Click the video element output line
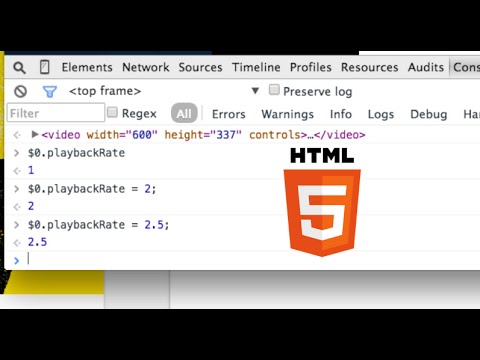This screenshot has height=360, width=480. [x=203, y=135]
